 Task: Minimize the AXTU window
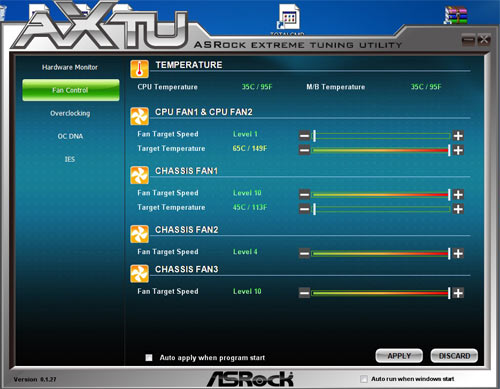pos(468,40)
